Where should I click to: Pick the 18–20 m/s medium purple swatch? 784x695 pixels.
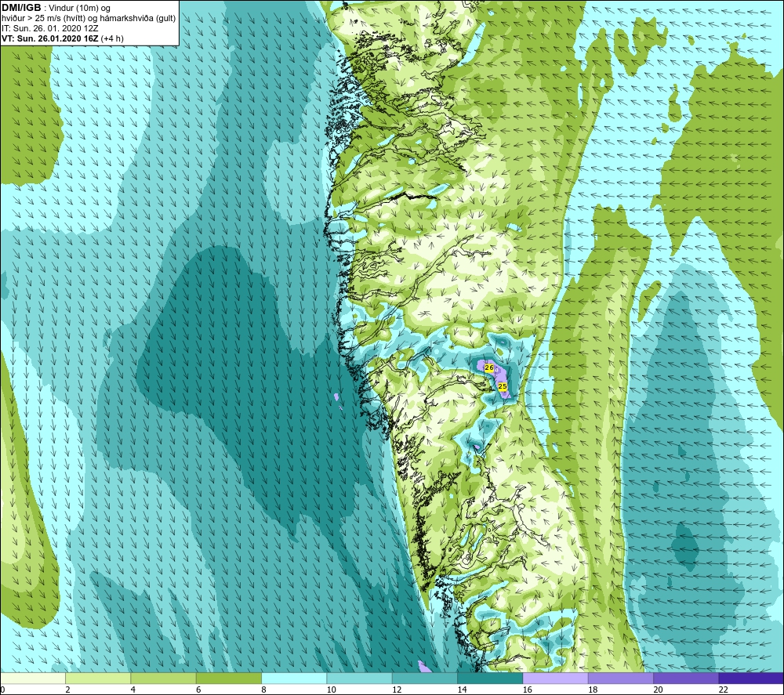pyautogui.click(x=620, y=678)
